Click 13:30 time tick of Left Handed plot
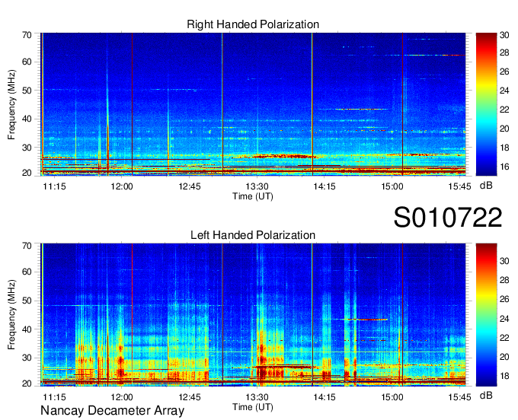 click(x=257, y=397)
